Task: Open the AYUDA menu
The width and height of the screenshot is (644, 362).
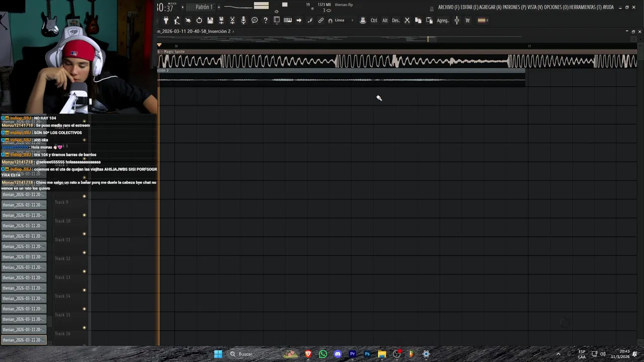Action: coord(608,7)
